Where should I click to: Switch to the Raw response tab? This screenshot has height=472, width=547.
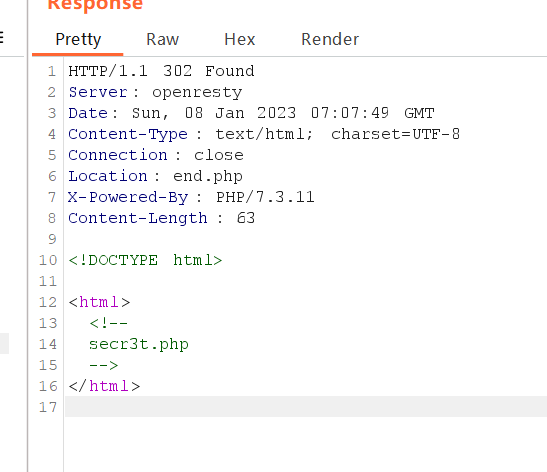click(x=163, y=39)
